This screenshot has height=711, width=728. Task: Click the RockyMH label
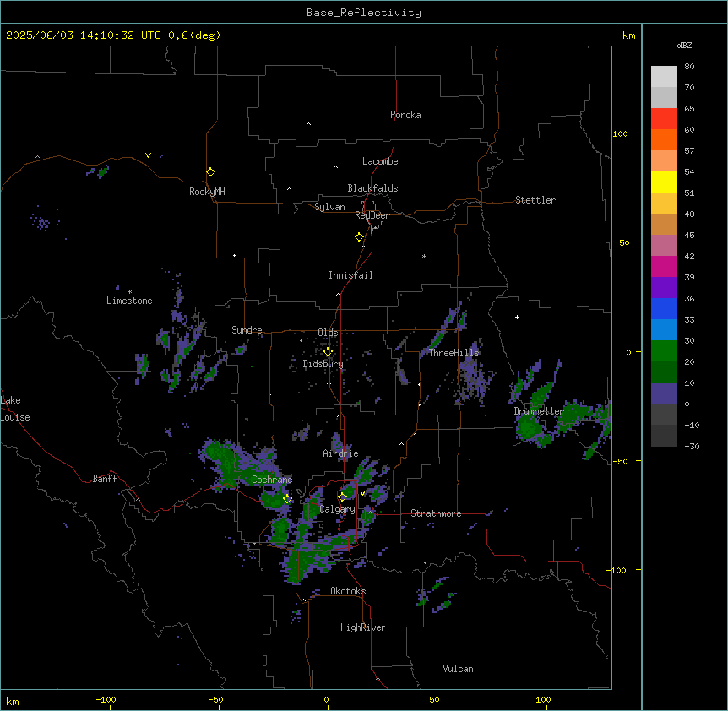tap(207, 192)
